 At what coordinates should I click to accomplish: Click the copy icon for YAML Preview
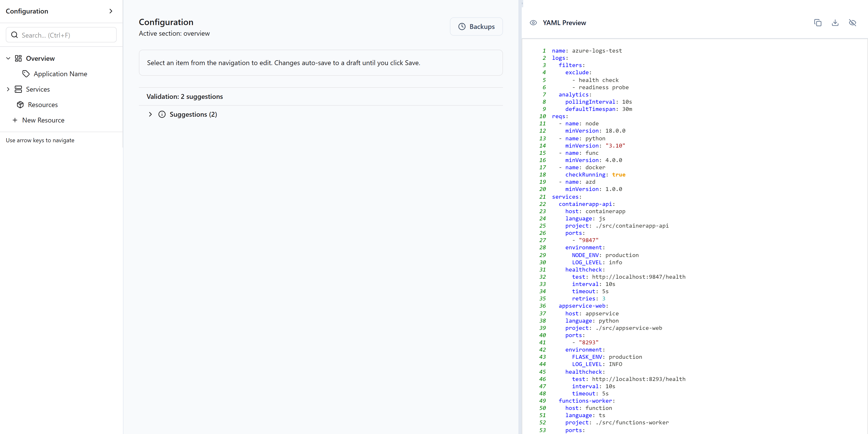click(817, 23)
